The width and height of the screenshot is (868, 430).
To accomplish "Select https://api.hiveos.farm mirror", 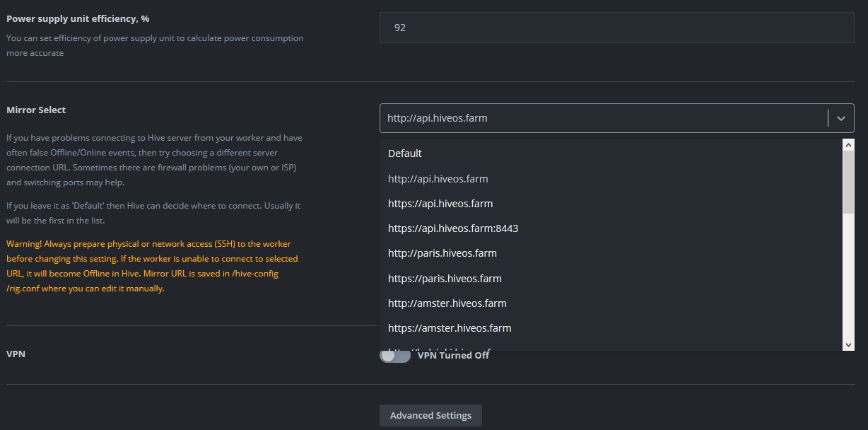I will [440, 204].
